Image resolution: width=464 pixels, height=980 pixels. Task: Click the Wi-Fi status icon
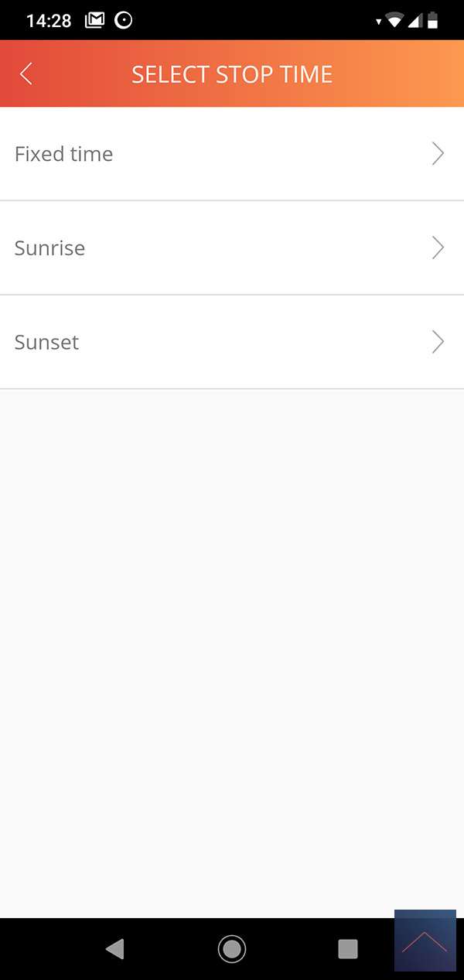[x=394, y=21]
